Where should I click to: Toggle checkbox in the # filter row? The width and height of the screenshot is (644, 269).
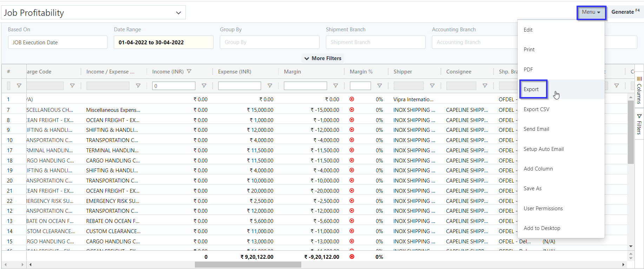(x=9, y=86)
